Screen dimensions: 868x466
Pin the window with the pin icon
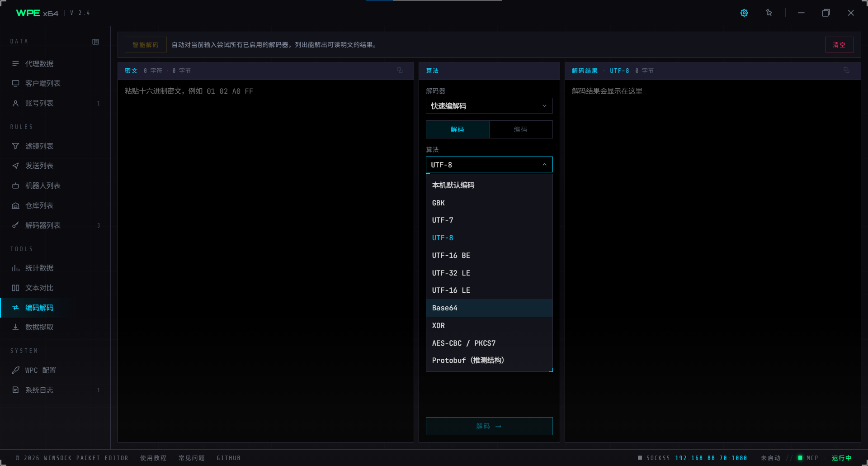point(769,13)
